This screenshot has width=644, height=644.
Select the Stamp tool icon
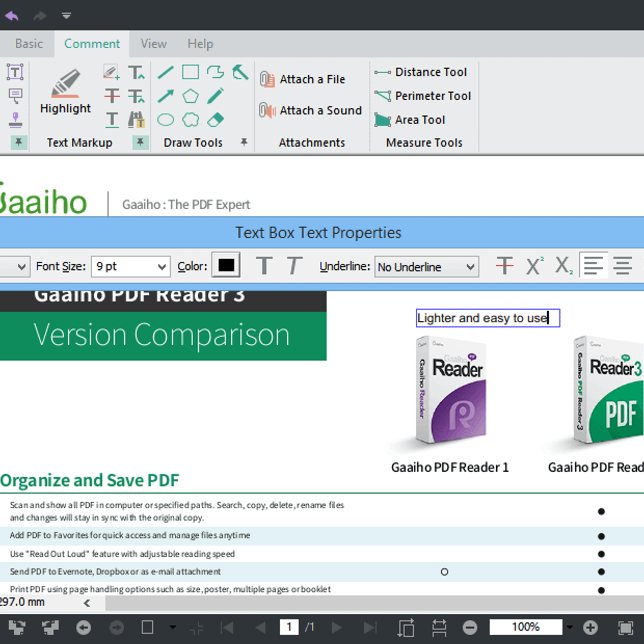[x=15, y=120]
